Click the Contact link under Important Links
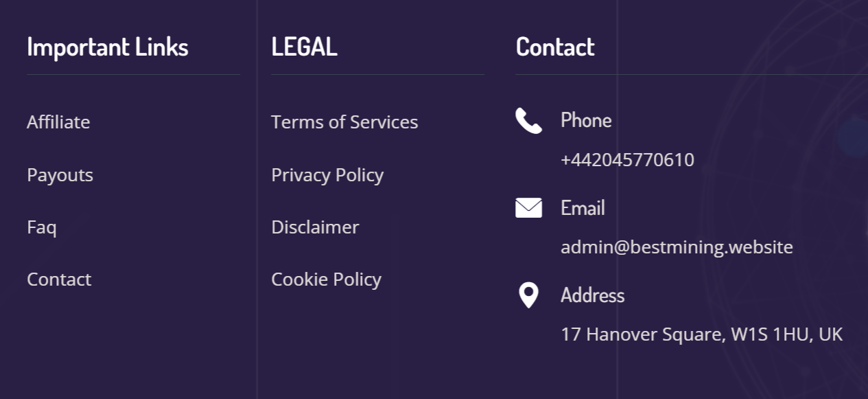The image size is (868, 399). click(59, 280)
